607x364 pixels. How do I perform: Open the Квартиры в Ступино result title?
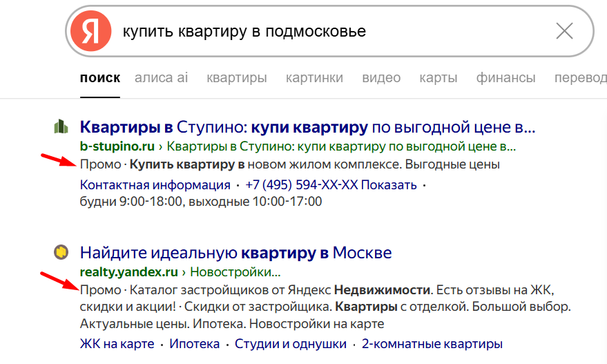point(307,127)
